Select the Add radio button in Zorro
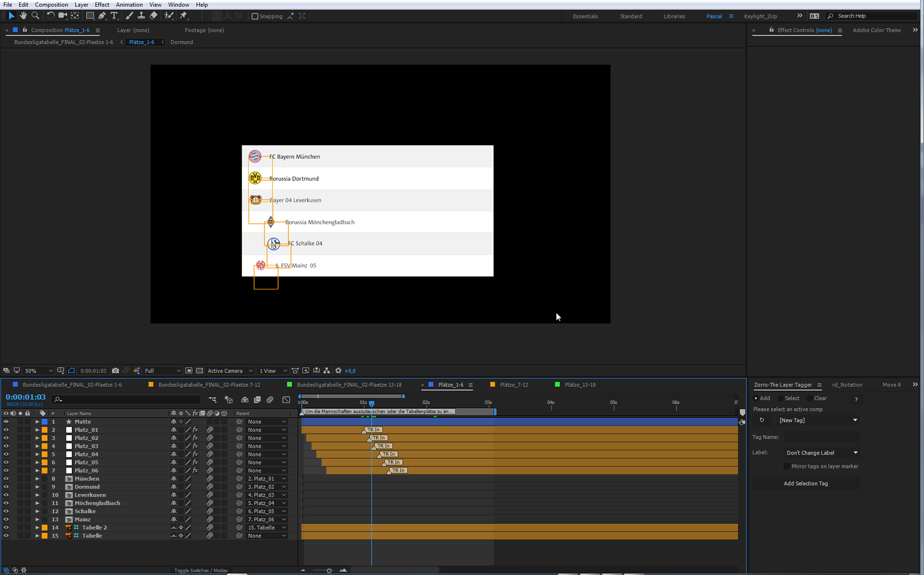Image resolution: width=924 pixels, height=575 pixels. click(756, 398)
